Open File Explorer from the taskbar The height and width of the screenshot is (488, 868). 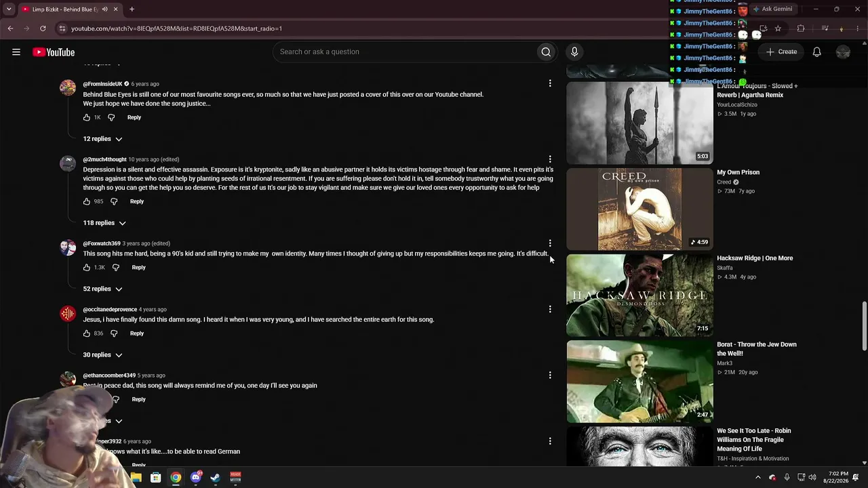pyautogui.click(x=136, y=478)
